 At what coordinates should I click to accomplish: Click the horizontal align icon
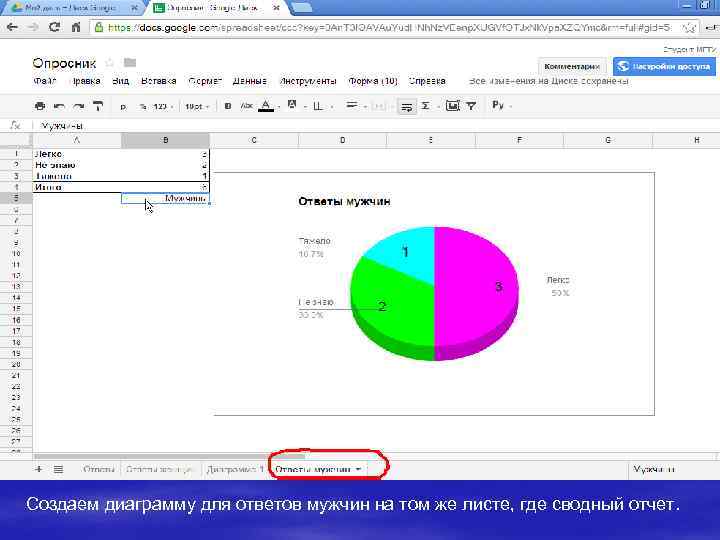[x=352, y=106]
